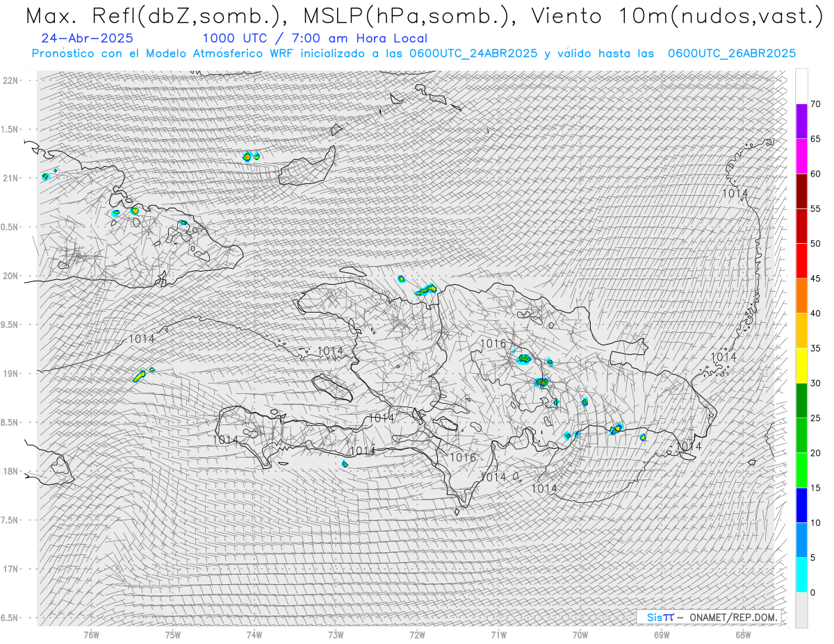Click the '0.5N' latitude tick label
834x644 pixels.
pos(10,227)
